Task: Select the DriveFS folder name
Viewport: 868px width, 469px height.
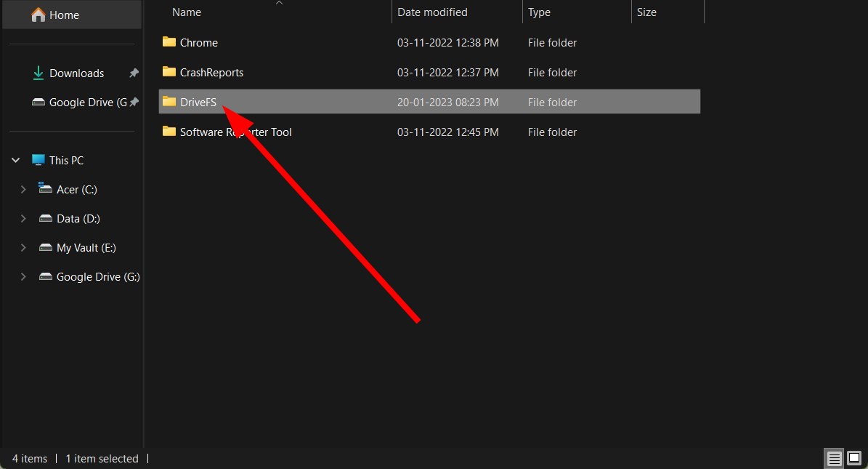Action: [x=198, y=102]
